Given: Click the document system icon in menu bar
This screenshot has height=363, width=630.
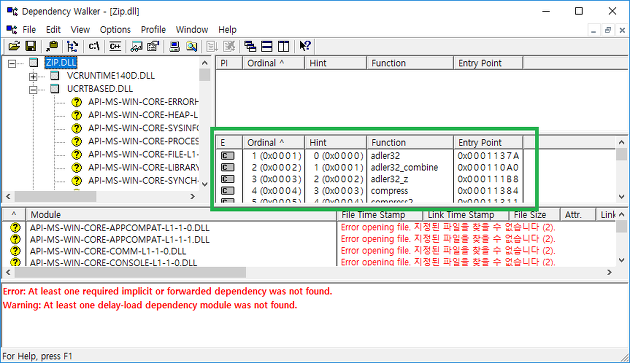Looking at the screenshot, I should point(12,30).
